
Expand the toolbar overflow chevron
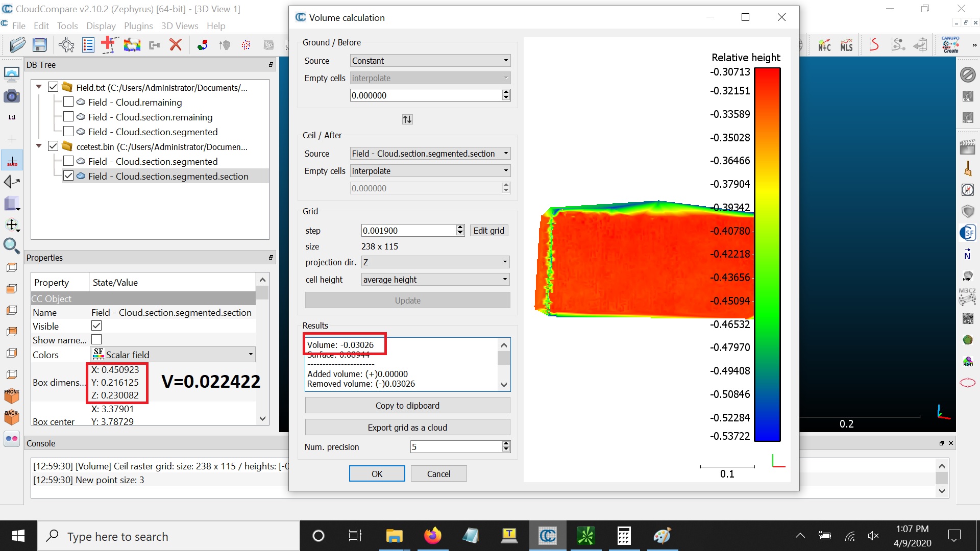(974, 45)
